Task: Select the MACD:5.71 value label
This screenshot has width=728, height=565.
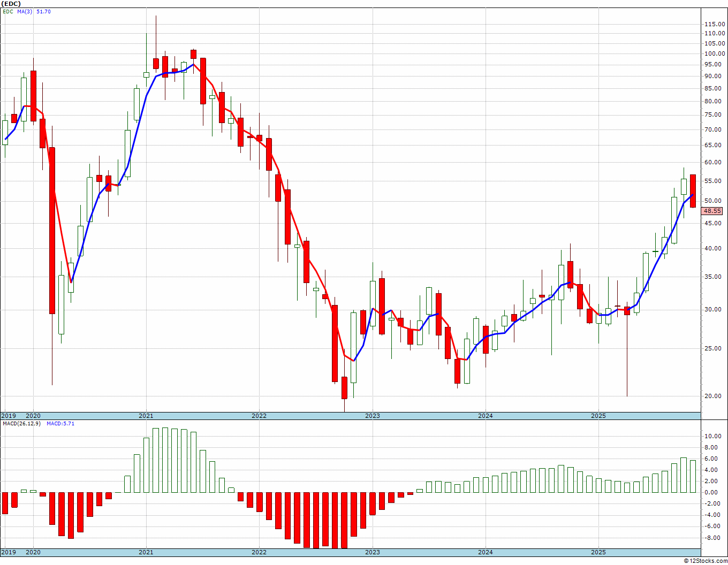Action: [60, 423]
